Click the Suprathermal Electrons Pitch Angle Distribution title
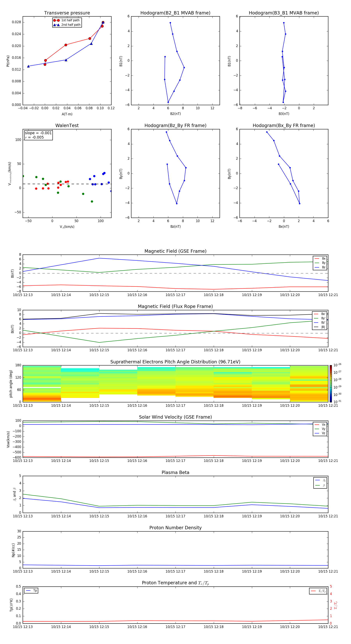 tap(175, 362)
